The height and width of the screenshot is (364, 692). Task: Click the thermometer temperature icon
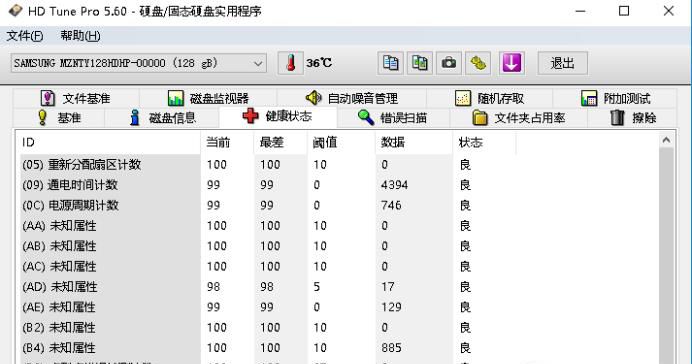pyautogui.click(x=290, y=63)
